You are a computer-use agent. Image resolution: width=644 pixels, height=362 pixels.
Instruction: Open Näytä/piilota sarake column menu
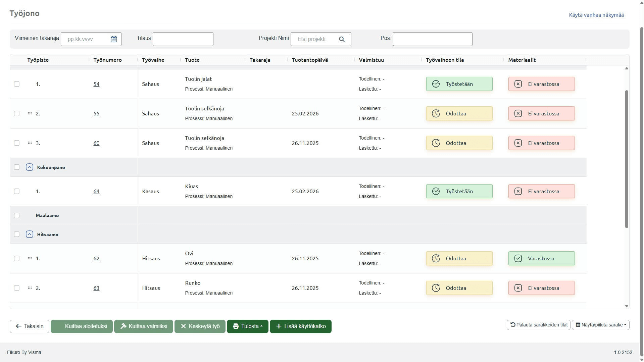(600, 325)
